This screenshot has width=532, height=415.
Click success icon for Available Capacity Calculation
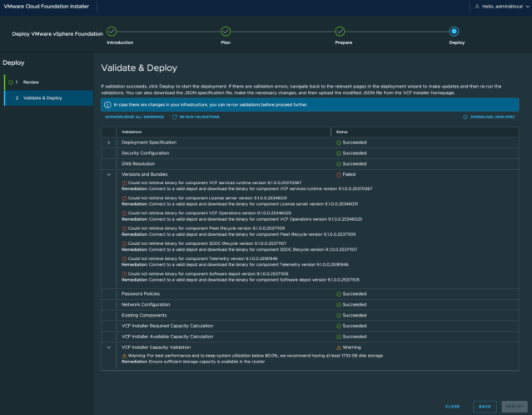click(339, 337)
